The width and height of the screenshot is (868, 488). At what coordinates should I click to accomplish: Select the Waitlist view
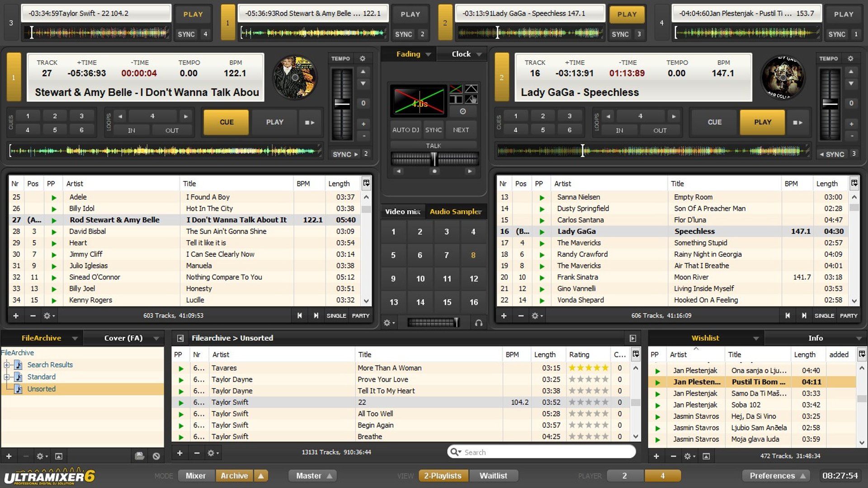493,476
